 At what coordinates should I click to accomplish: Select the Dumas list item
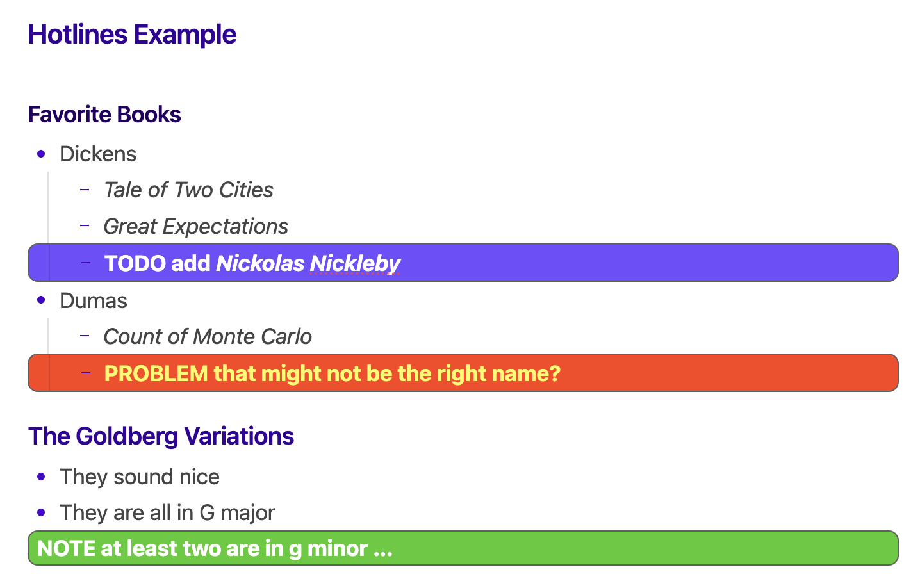point(94,300)
